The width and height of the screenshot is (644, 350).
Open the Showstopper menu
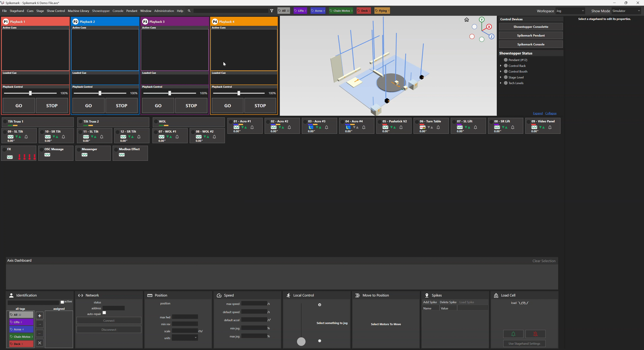pyautogui.click(x=101, y=11)
